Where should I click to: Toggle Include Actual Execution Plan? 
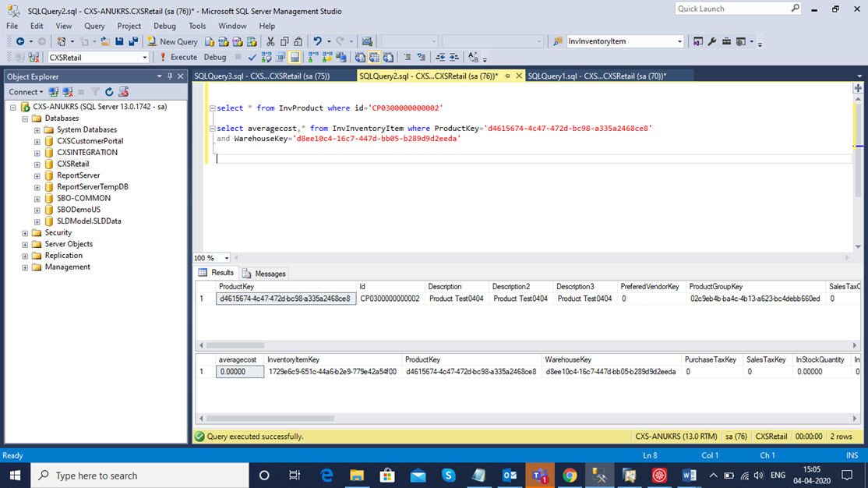coord(313,58)
